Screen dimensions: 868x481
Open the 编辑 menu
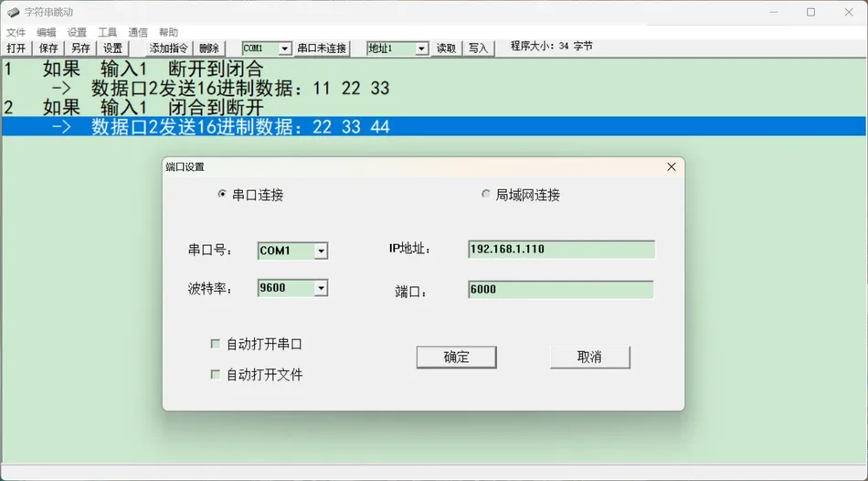click(47, 32)
